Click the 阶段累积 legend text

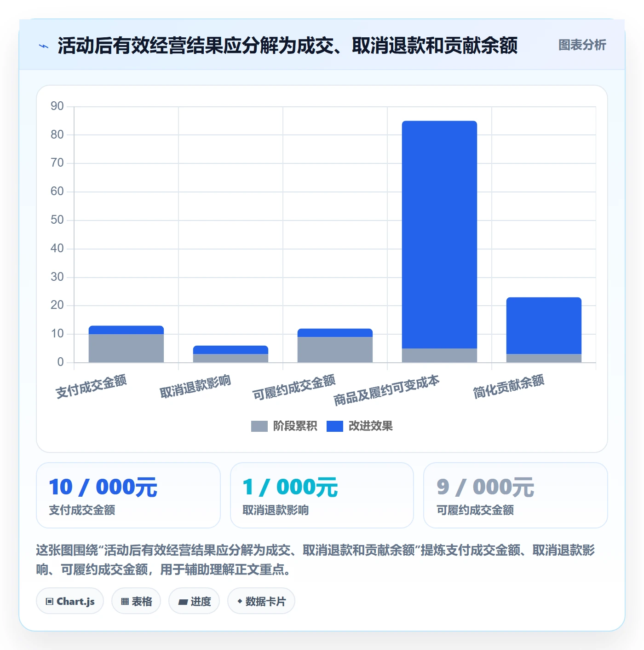(x=295, y=426)
